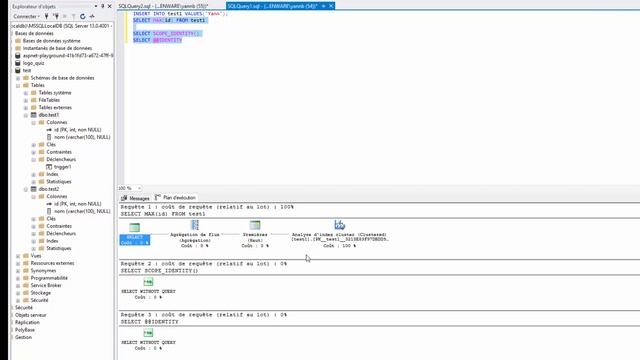Expand the Service Broker node
Image resolution: width=640 pixels, height=360 pixels.
tap(18, 285)
